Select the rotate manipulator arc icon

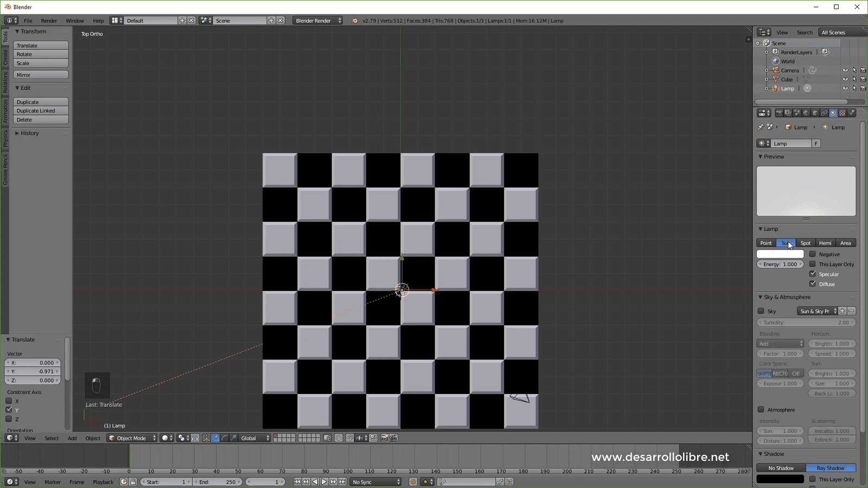point(225,438)
